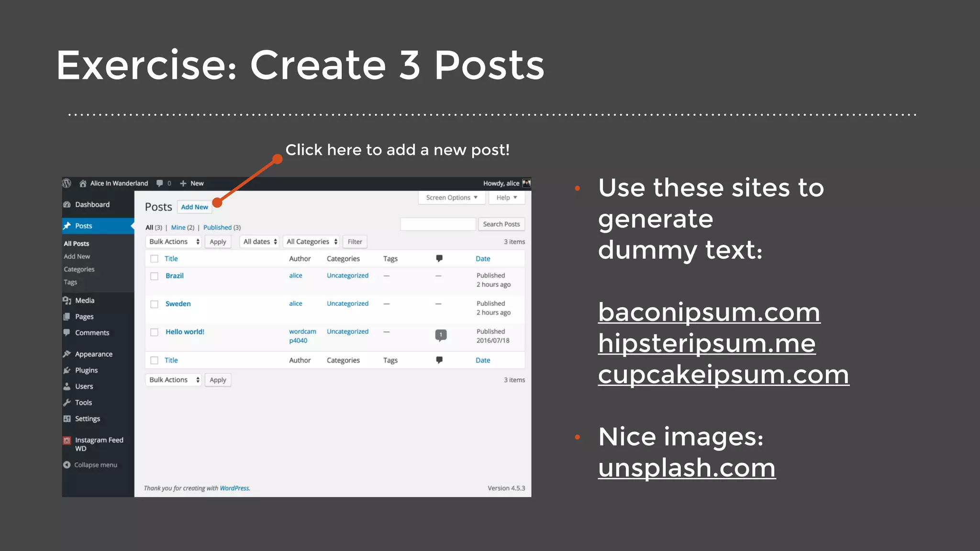
Task: Expand the Screen Options panel
Action: (x=452, y=198)
